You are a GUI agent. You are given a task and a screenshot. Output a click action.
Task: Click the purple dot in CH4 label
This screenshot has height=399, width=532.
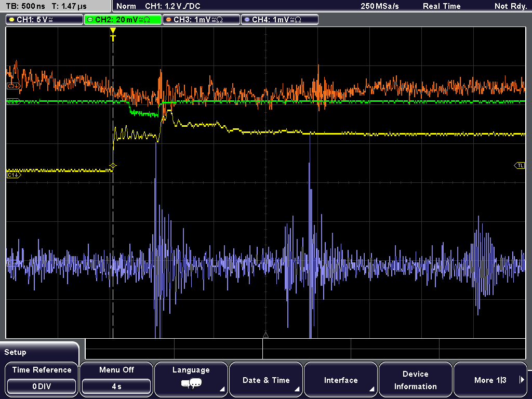click(247, 20)
